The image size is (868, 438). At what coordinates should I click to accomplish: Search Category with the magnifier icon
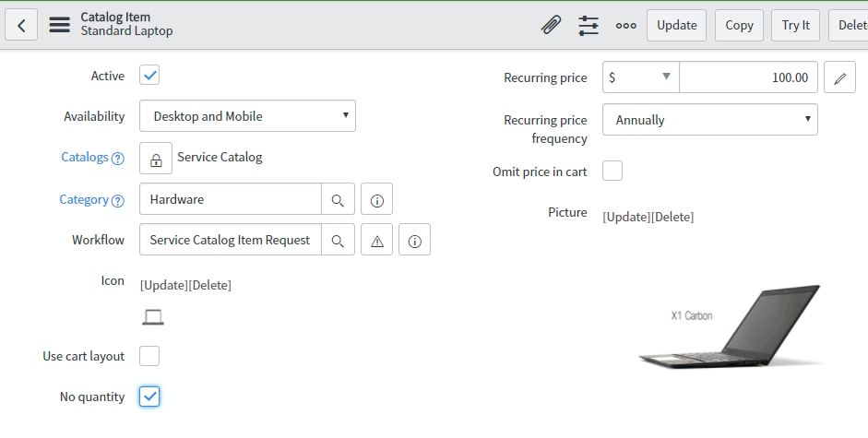pyautogui.click(x=338, y=199)
